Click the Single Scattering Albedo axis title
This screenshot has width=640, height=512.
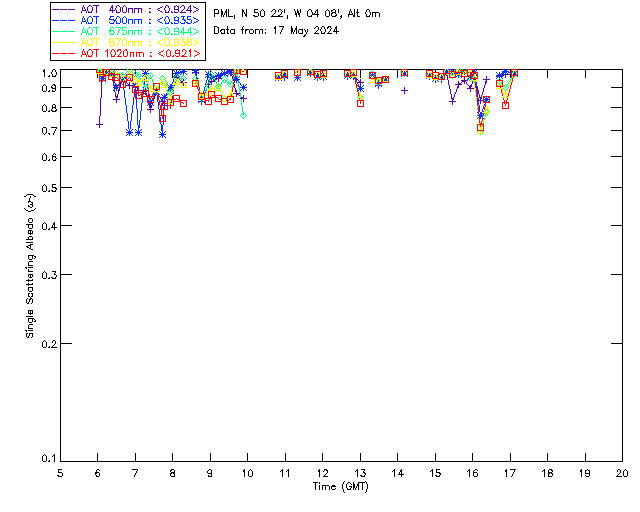pyautogui.click(x=30, y=265)
